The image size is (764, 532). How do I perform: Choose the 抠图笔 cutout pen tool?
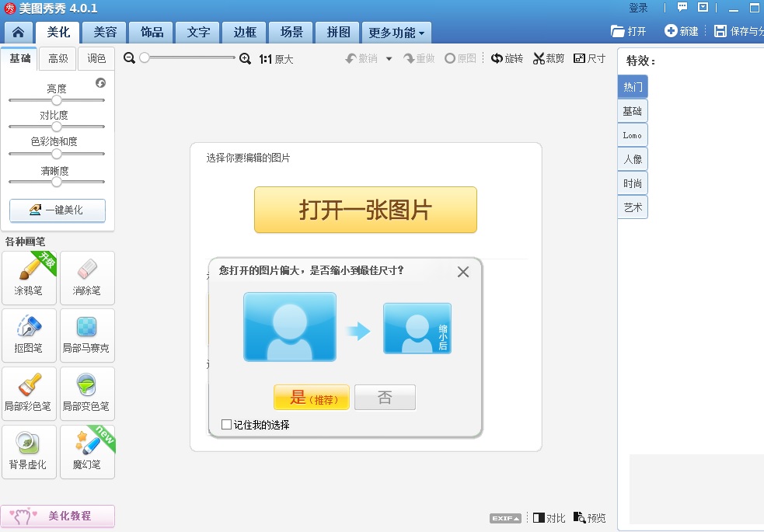click(30, 335)
